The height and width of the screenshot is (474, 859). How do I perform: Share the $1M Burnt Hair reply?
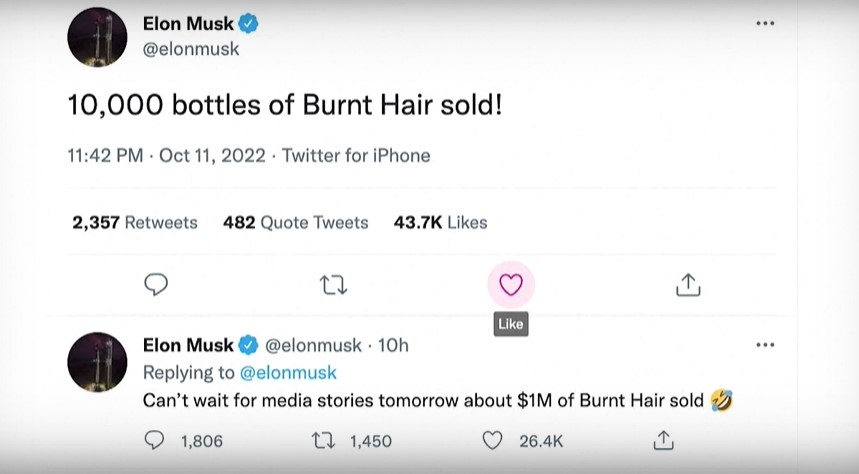663,440
